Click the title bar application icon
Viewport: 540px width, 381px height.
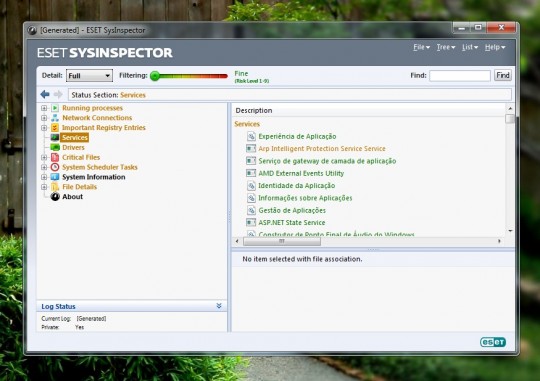coord(32,30)
